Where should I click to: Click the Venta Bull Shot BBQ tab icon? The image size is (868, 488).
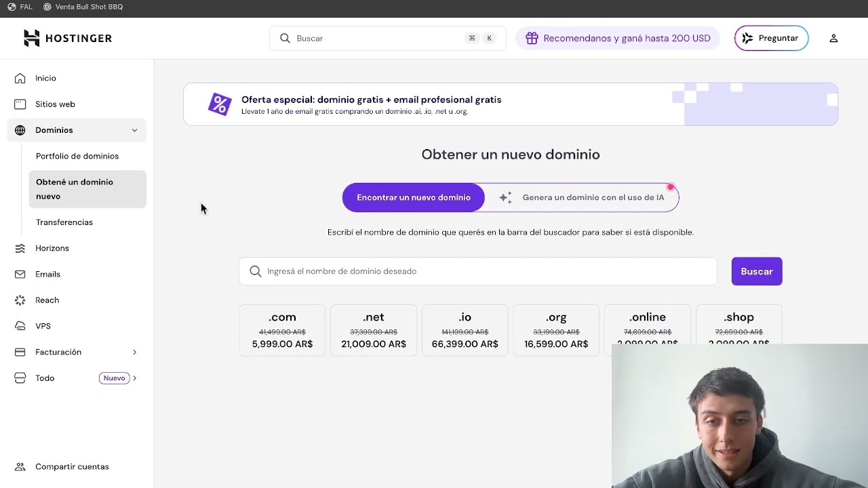click(47, 7)
